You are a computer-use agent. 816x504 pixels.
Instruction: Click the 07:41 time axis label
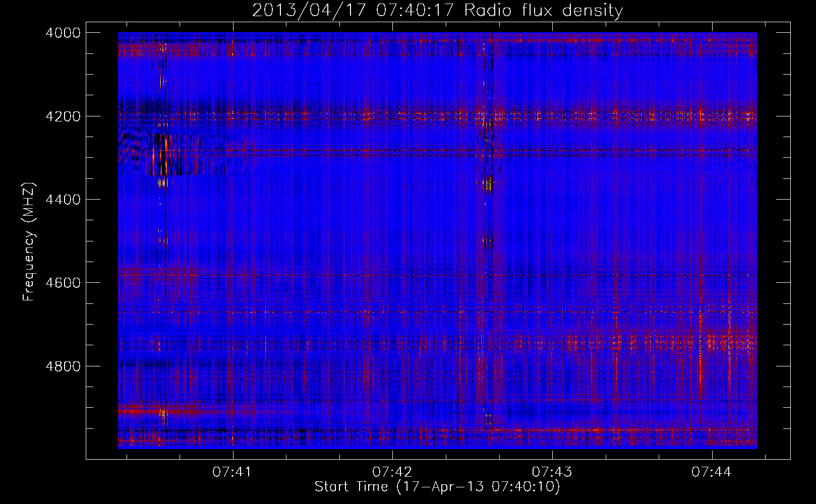pos(232,472)
